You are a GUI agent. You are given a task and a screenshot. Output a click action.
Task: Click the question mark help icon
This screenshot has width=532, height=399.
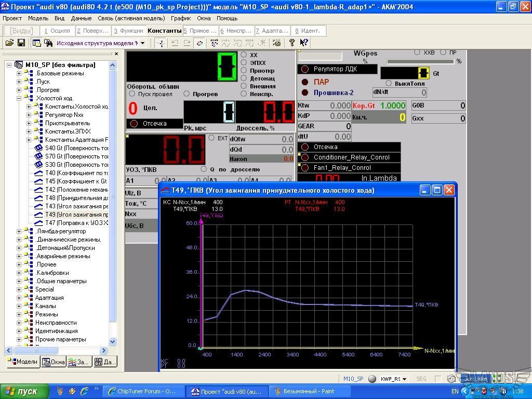tap(292, 43)
